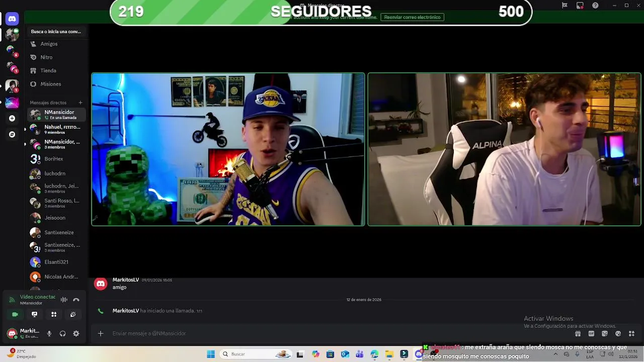Open luchodrn direct message
Screen dimensions: 644x362
[56, 173]
